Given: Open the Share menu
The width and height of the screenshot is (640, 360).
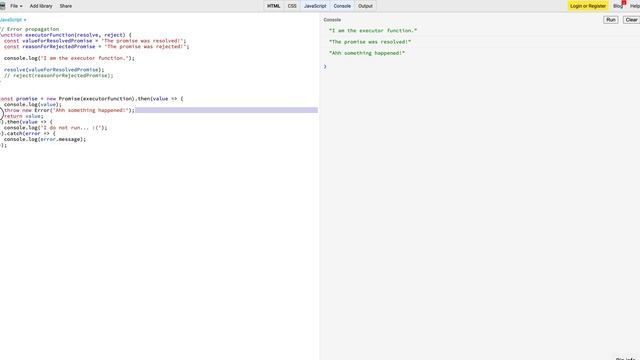Looking at the screenshot, I should point(66,6).
